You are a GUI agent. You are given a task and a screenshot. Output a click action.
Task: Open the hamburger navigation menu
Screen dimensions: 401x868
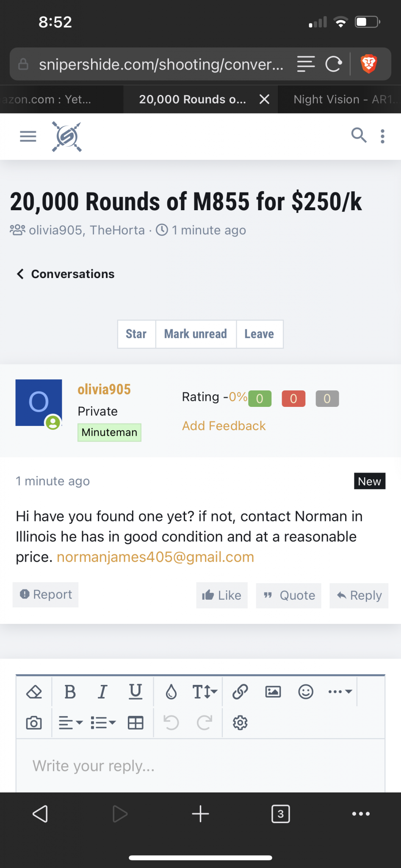coord(28,136)
